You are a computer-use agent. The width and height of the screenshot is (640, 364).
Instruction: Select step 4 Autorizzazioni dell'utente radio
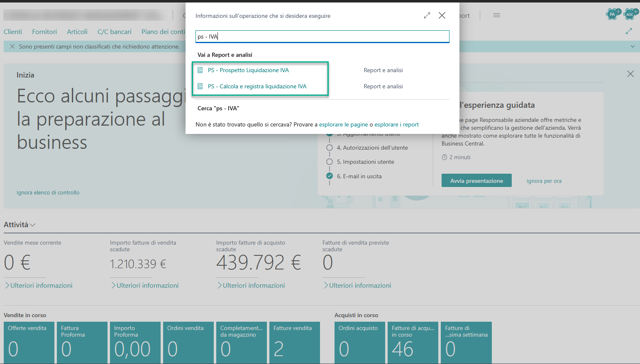[x=330, y=148]
